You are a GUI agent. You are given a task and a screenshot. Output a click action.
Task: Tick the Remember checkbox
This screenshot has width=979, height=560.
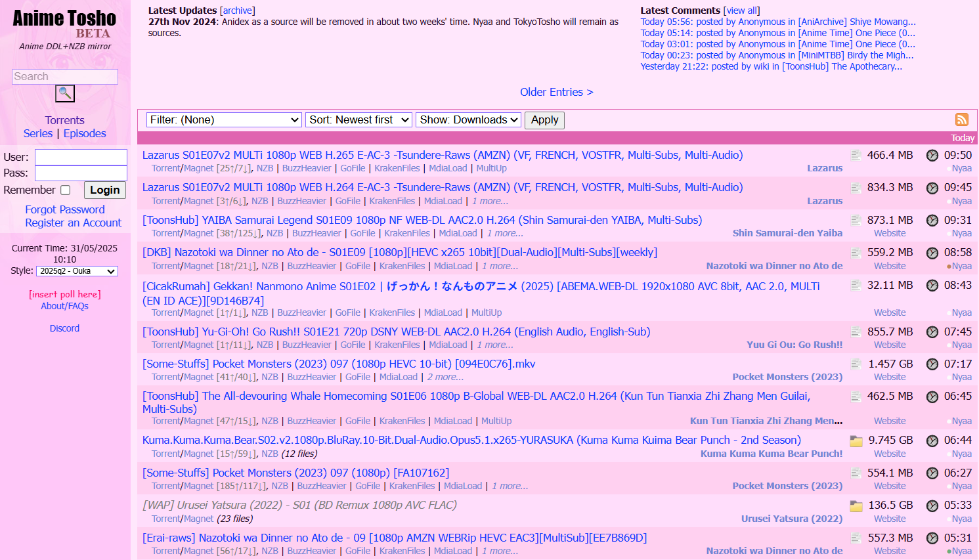click(66, 190)
